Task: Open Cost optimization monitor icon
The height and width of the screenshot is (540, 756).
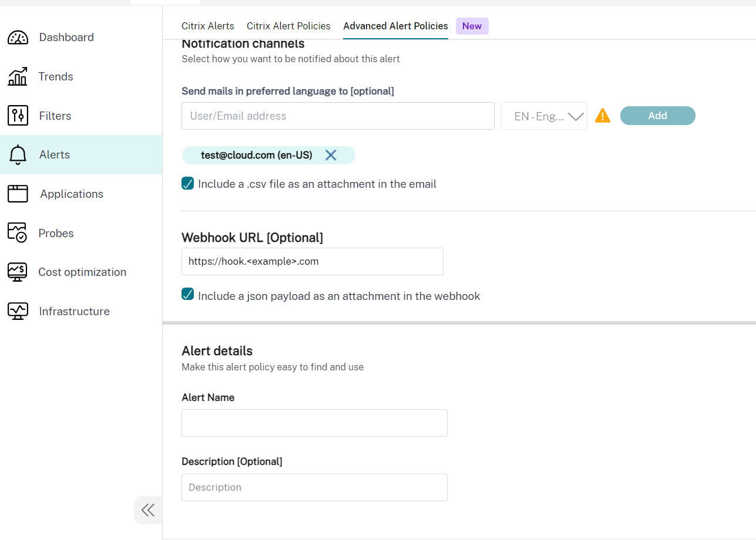Action: [18, 272]
